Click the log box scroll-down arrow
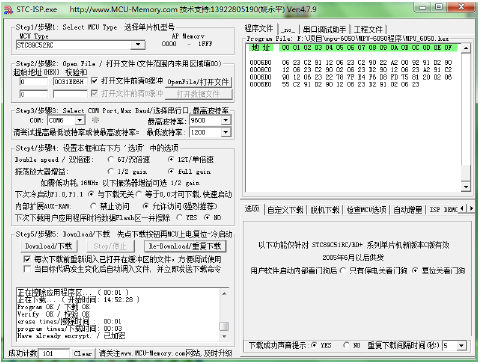 click(x=224, y=336)
